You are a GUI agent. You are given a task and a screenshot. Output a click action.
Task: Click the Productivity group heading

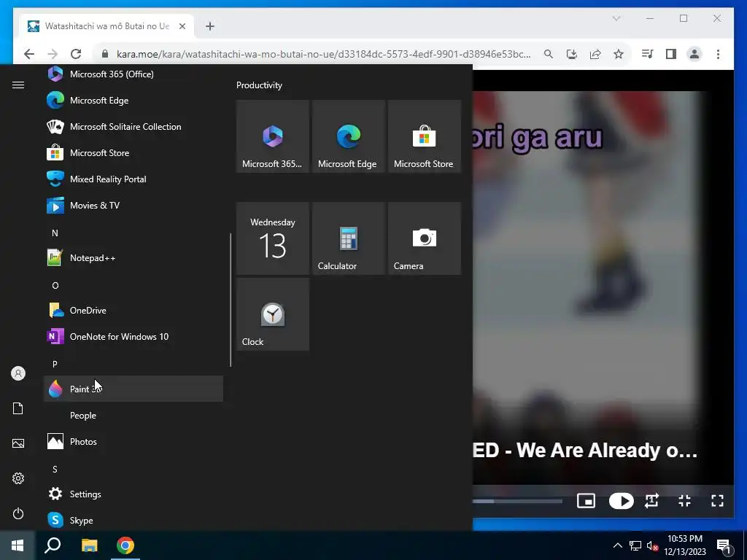(x=259, y=85)
